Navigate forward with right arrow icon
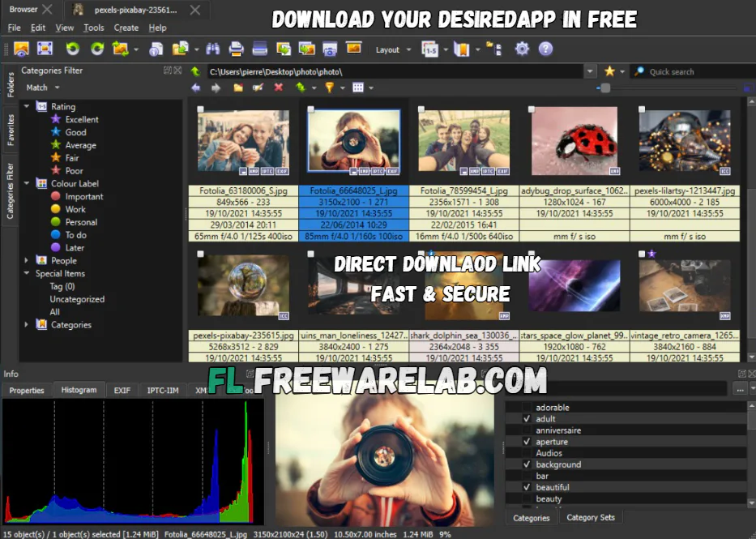 pyautogui.click(x=216, y=88)
